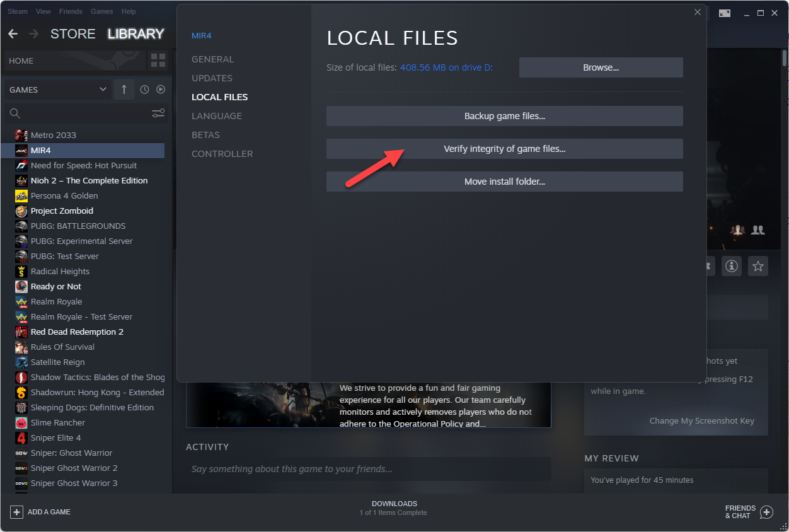Select the BETAS properties tab
789x532 pixels.
pyautogui.click(x=206, y=135)
